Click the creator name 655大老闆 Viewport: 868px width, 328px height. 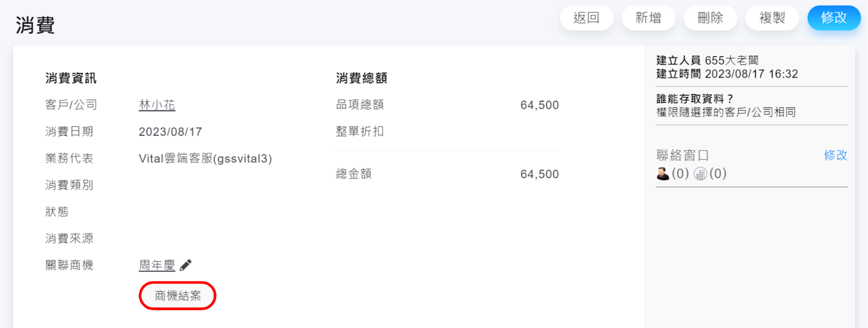(731, 60)
